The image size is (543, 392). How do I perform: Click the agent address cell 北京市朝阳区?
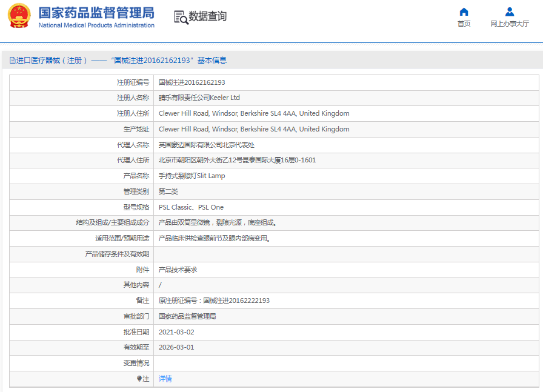(237, 160)
